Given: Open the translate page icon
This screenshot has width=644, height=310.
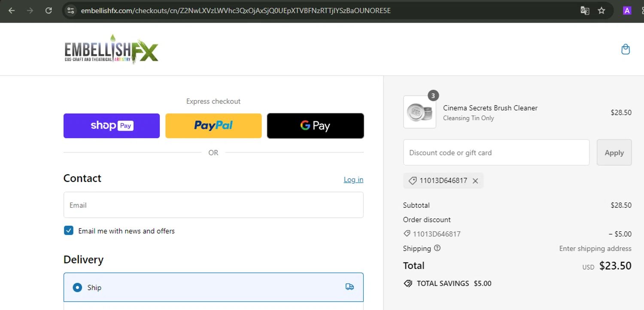Looking at the screenshot, I should coord(585,11).
